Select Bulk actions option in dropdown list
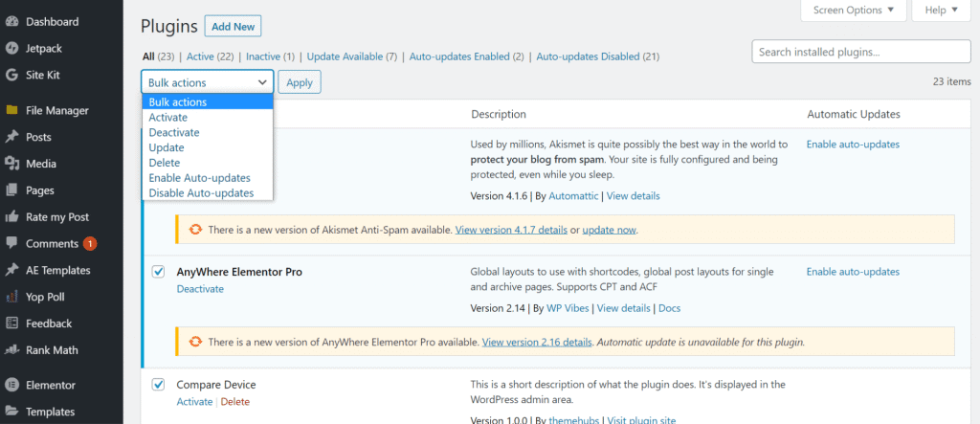The width and height of the screenshot is (980, 424). [208, 102]
